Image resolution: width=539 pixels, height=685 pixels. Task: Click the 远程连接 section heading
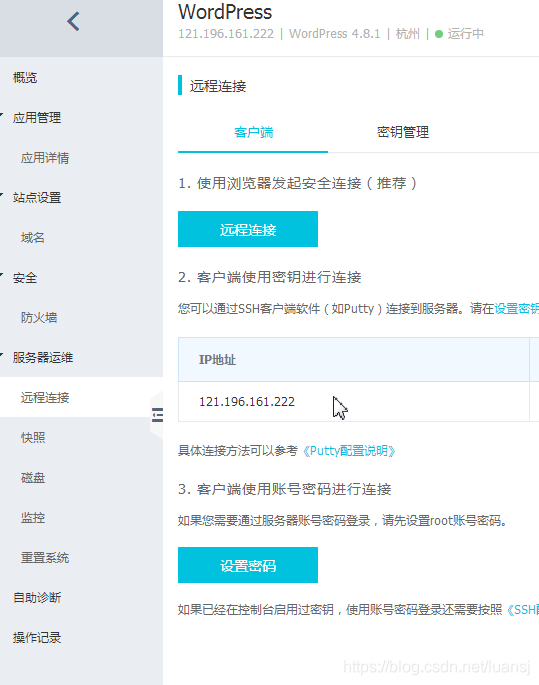tap(218, 86)
